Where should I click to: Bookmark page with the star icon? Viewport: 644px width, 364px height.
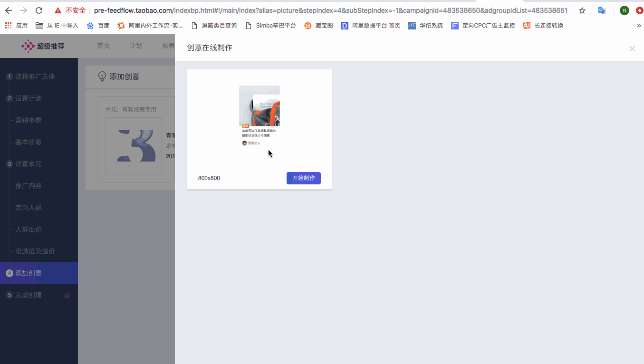click(x=582, y=10)
